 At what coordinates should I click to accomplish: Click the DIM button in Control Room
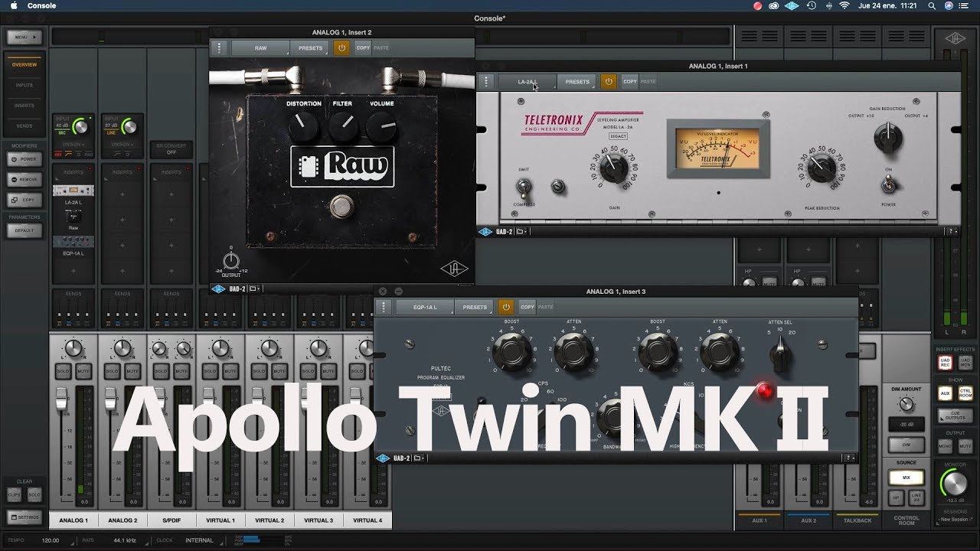(906, 445)
